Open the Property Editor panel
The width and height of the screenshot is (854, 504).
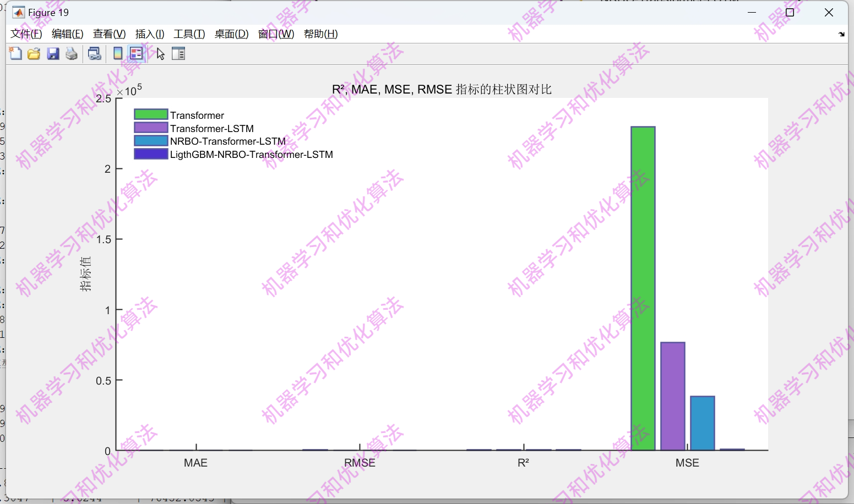pyautogui.click(x=178, y=53)
